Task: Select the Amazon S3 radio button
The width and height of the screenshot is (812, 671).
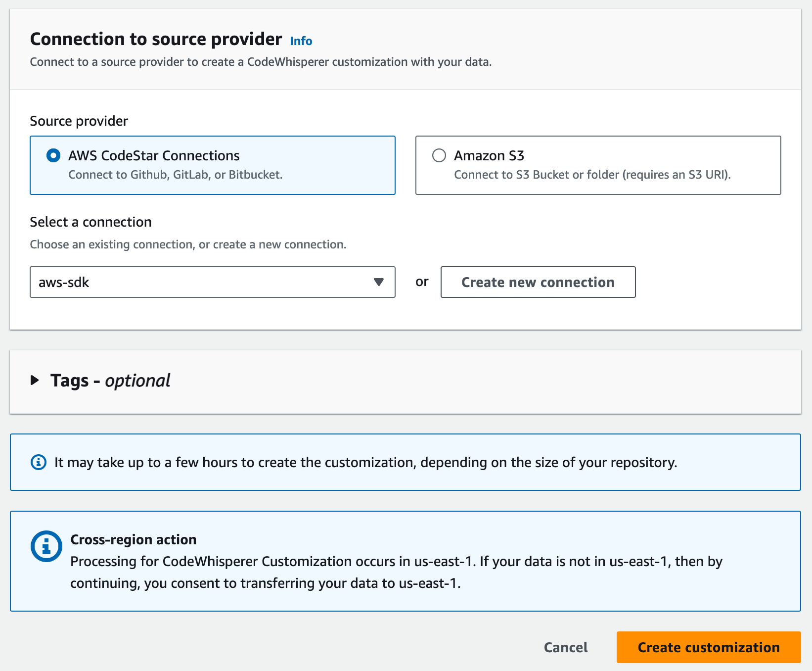Action: [439, 155]
